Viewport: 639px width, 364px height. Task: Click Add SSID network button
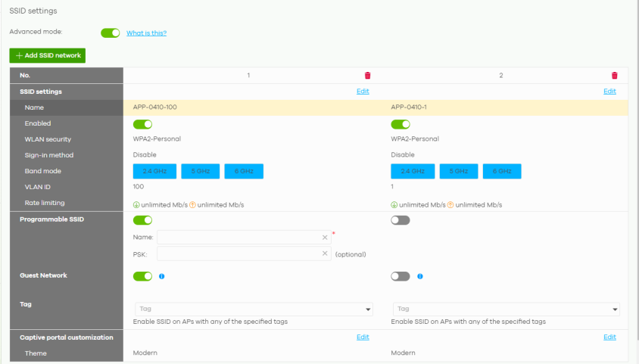click(47, 56)
